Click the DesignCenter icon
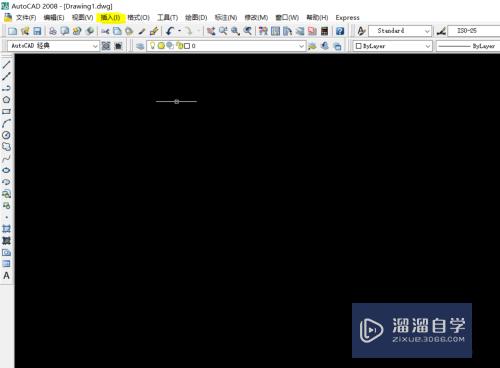Image resolution: width=500 pixels, height=368 pixels. (275, 31)
